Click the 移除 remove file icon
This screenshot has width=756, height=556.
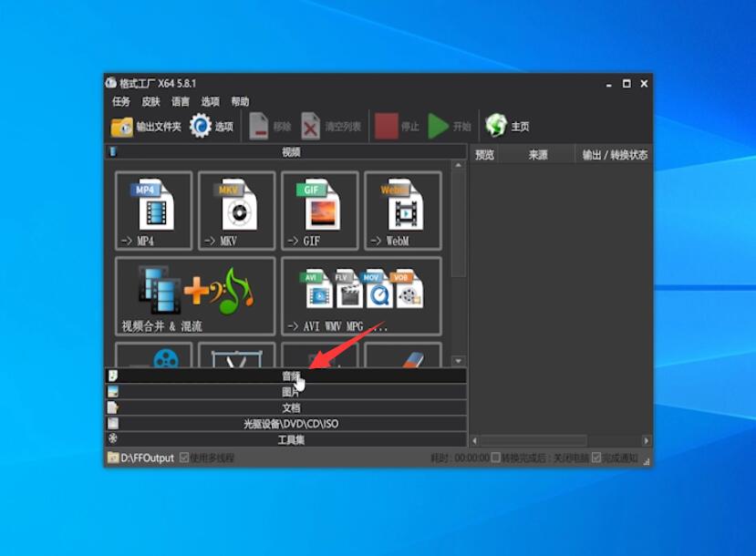tap(259, 126)
